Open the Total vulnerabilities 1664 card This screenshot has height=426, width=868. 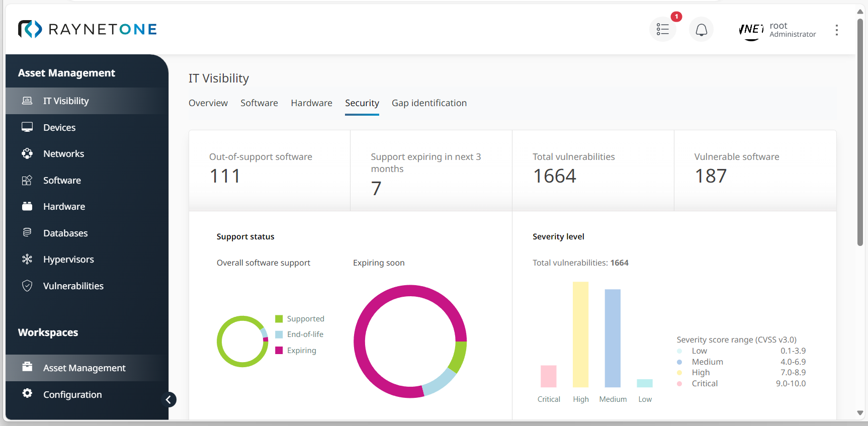[592, 170]
